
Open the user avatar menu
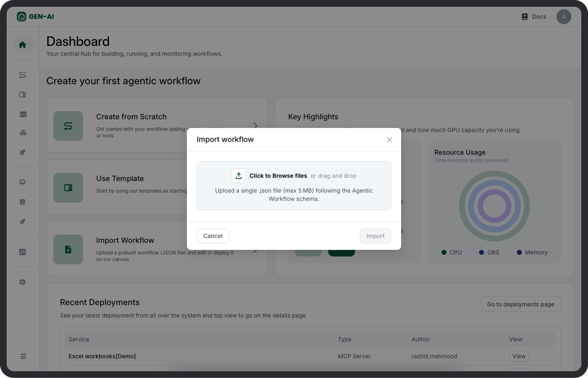[x=563, y=17]
